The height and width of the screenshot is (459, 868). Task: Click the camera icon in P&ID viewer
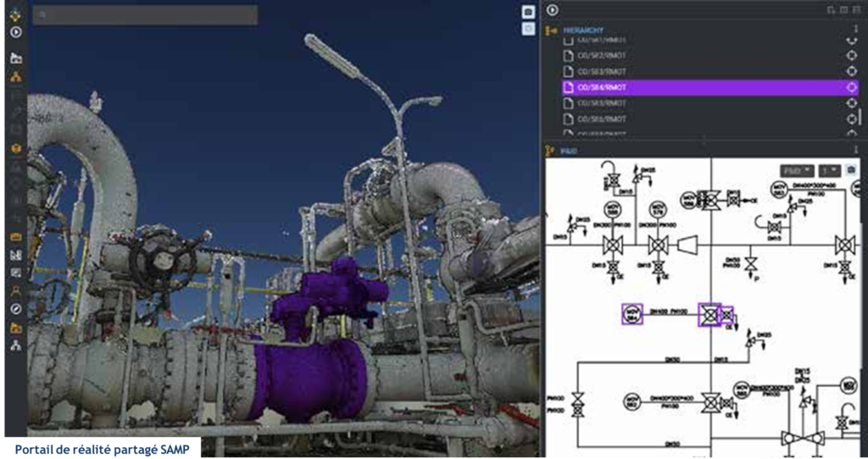[x=852, y=170]
